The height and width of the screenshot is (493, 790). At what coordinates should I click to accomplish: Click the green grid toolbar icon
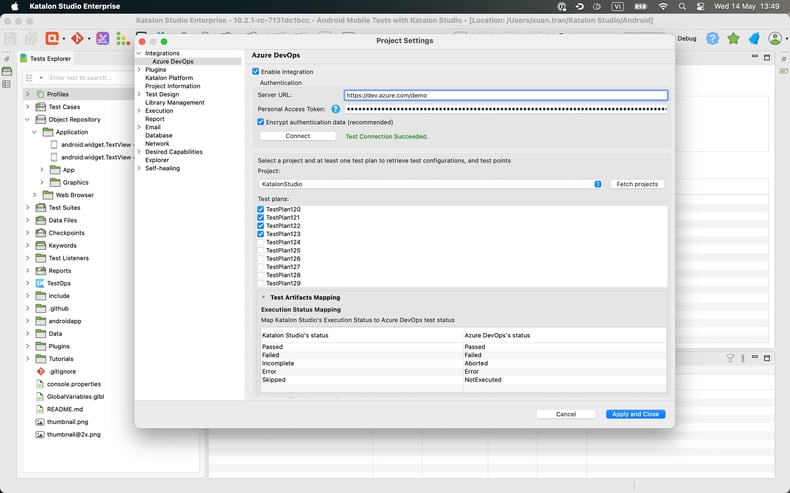pyautogui.click(x=122, y=38)
